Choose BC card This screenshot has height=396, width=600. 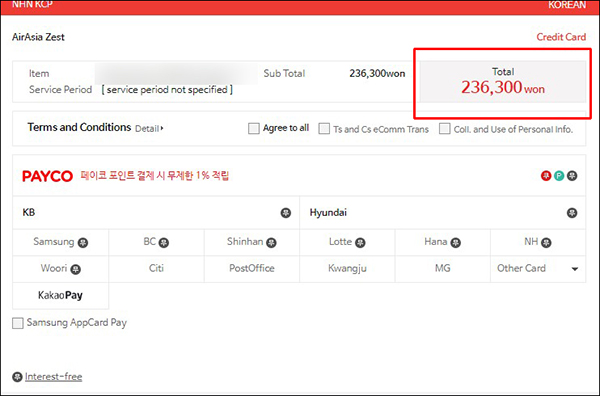[156, 242]
